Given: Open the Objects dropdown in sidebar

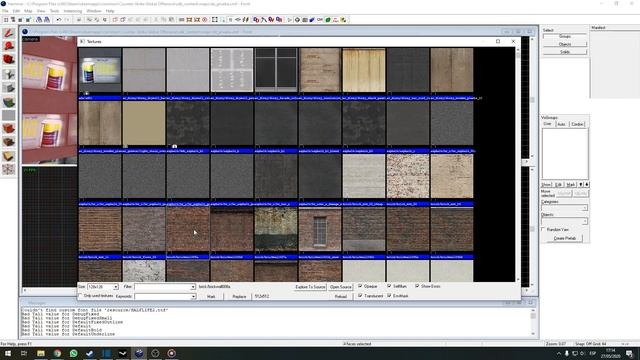Looking at the screenshot, I should coord(584,221).
